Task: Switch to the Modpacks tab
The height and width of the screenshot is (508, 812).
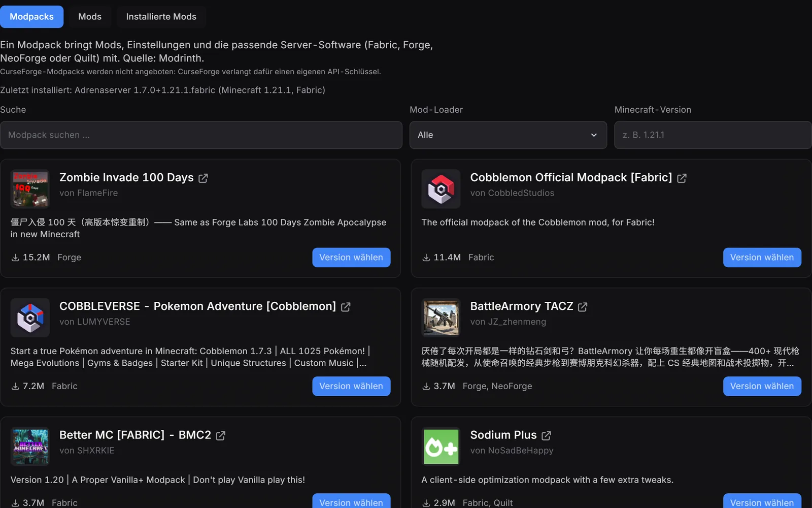Action: tap(31, 17)
